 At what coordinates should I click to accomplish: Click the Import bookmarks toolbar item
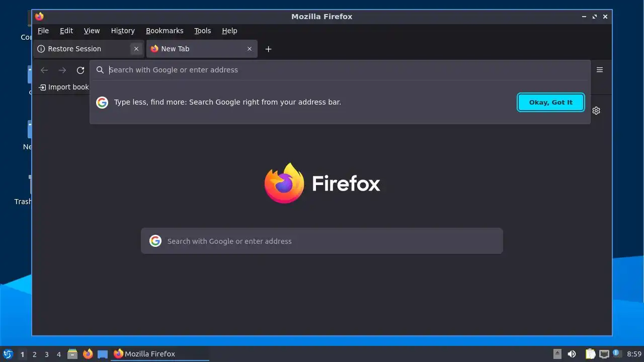tap(64, 87)
